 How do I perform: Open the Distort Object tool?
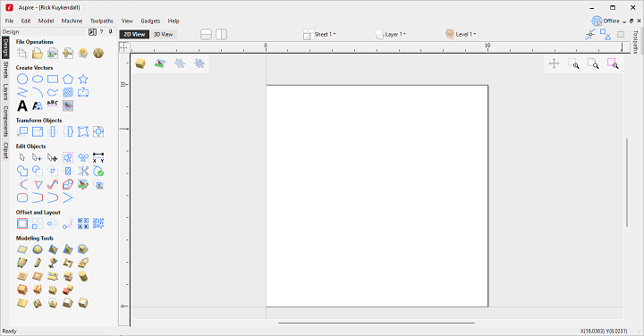coord(83,131)
